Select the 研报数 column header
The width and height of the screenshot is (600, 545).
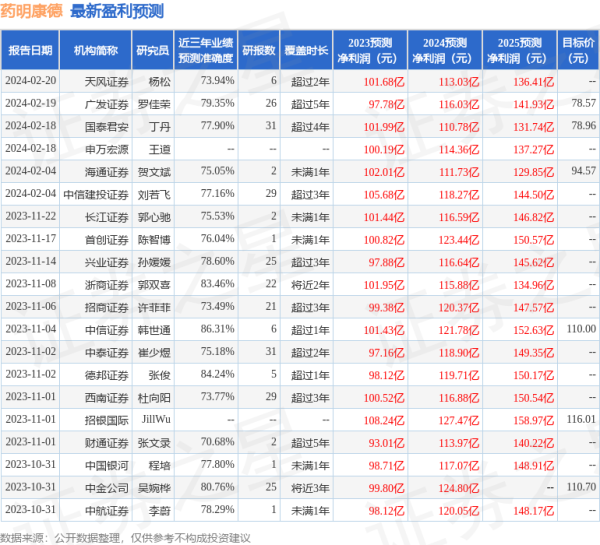(x=259, y=50)
